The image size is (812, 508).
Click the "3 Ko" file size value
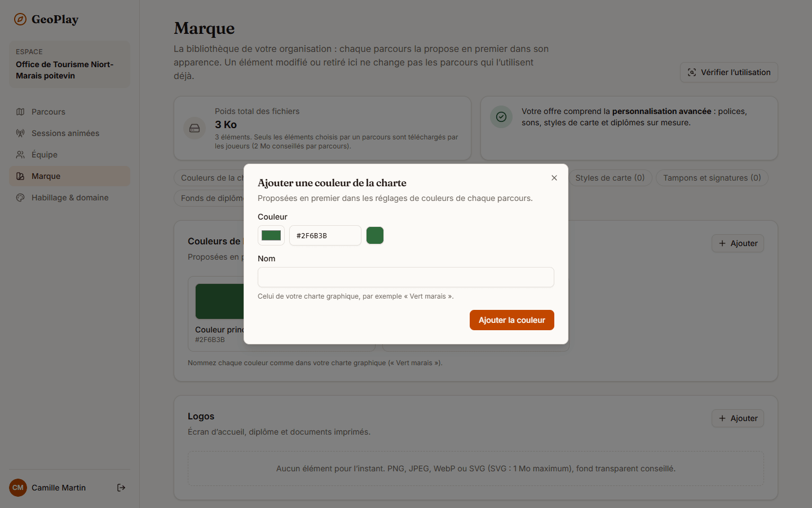coord(226,125)
